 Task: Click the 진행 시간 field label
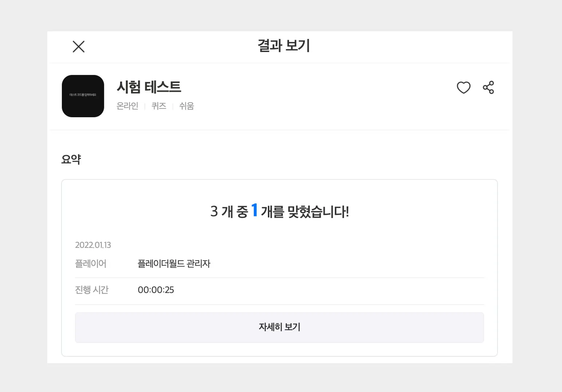coord(92,290)
